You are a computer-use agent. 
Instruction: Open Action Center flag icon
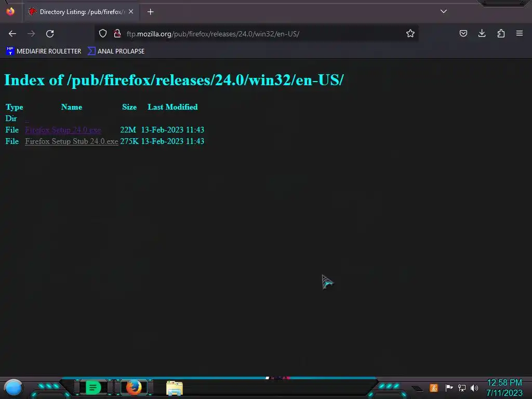[449, 388]
